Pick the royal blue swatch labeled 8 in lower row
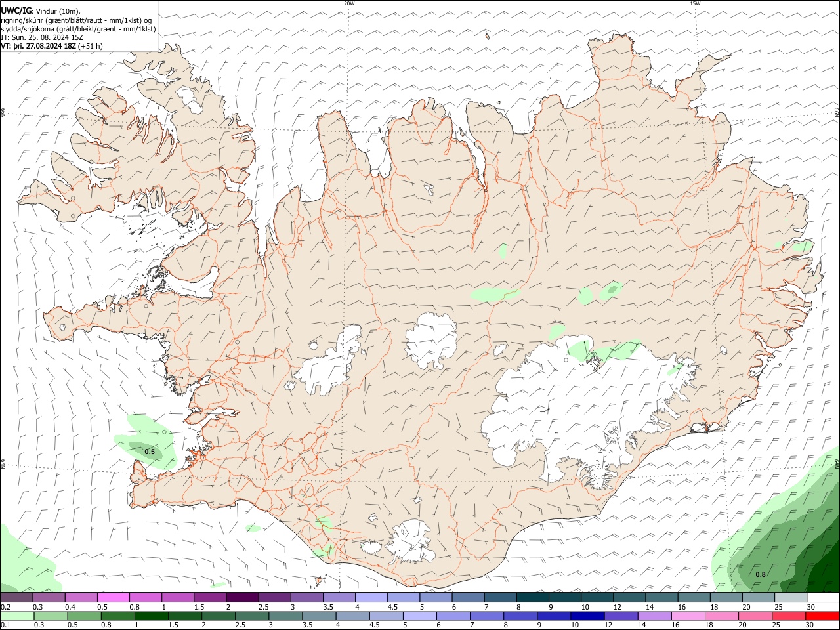The image size is (840, 630). point(520,616)
